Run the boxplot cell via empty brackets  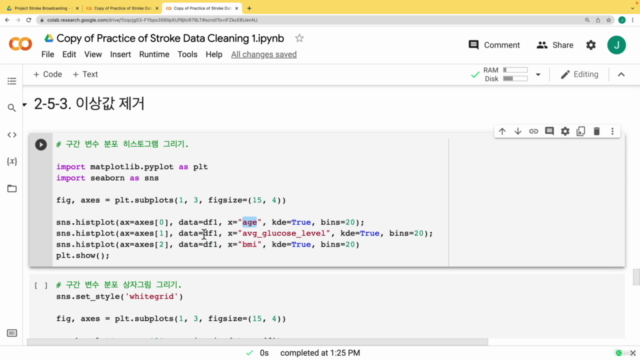point(41,285)
